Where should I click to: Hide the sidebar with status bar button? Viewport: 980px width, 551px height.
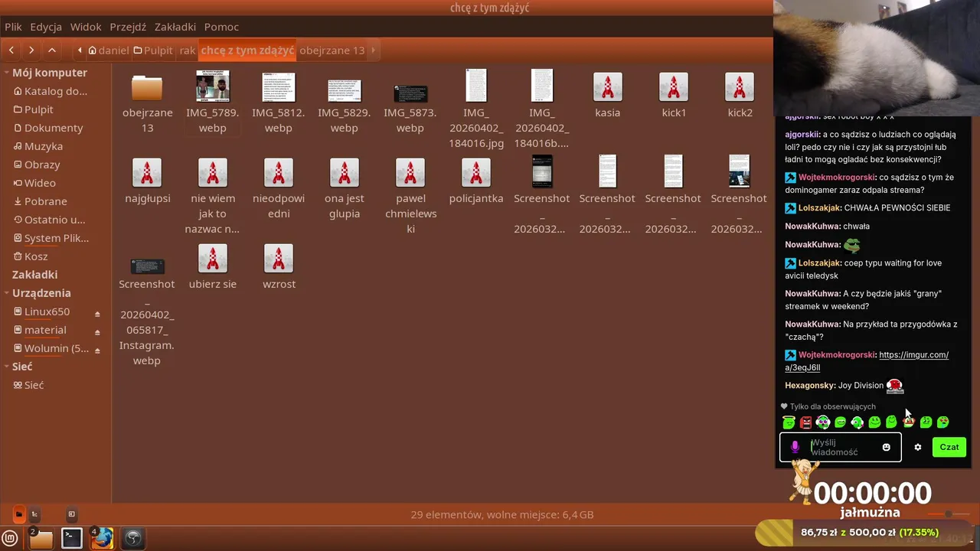click(x=71, y=514)
